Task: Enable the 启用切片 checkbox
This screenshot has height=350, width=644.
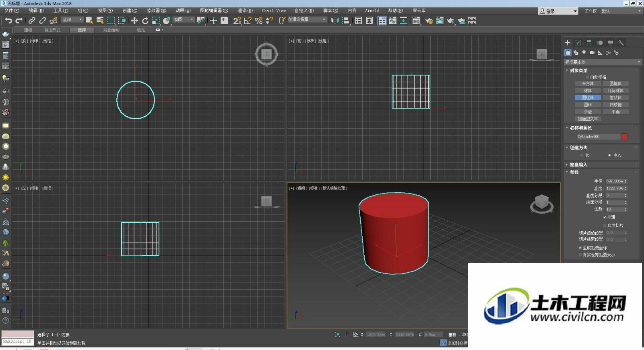Action: point(605,225)
